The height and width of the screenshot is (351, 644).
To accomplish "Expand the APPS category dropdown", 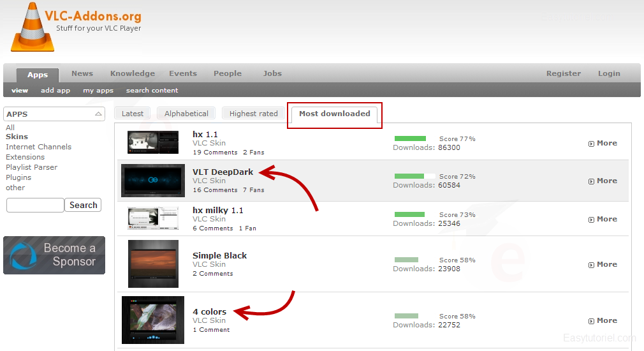I will tap(98, 114).
